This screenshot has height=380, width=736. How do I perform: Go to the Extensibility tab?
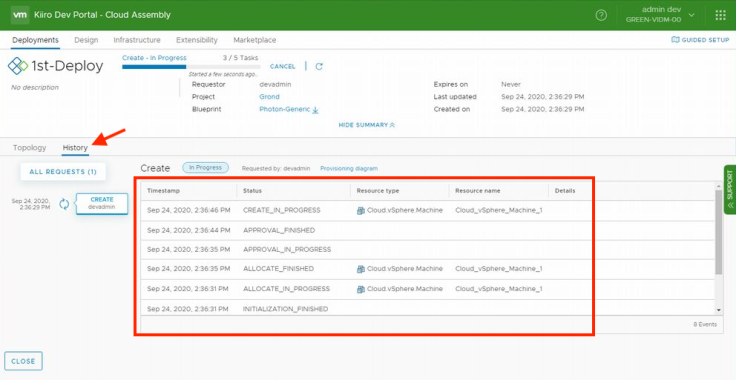[197, 40]
